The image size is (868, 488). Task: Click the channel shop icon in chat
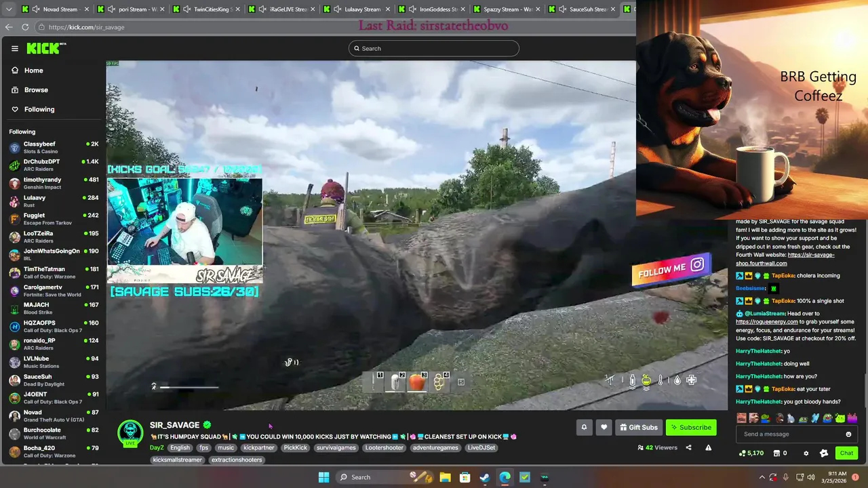pyautogui.click(x=777, y=453)
